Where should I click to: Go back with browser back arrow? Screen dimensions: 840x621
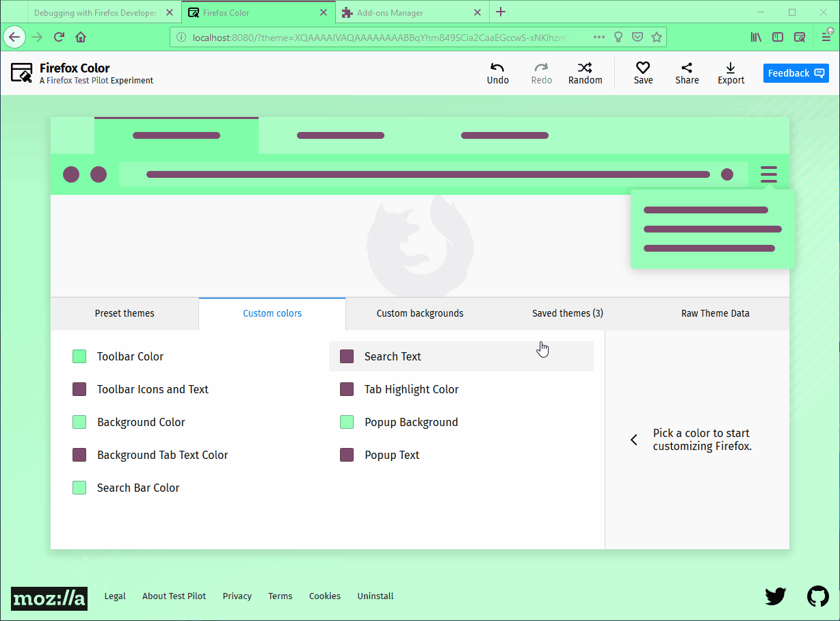[x=14, y=37]
